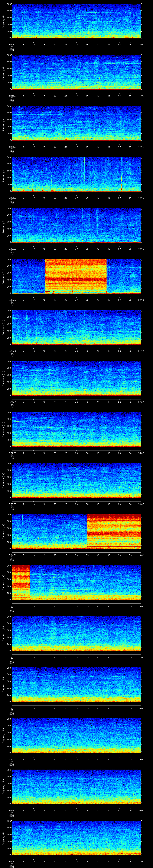Click the 18:22:00 start time label
Viewport: 153px width, 868px height.
pos(12,453)
